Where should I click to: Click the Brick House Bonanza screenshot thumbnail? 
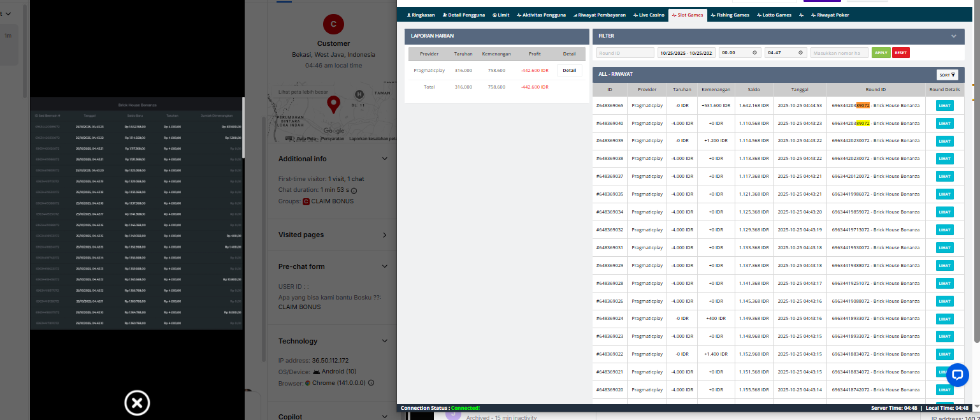click(136, 214)
